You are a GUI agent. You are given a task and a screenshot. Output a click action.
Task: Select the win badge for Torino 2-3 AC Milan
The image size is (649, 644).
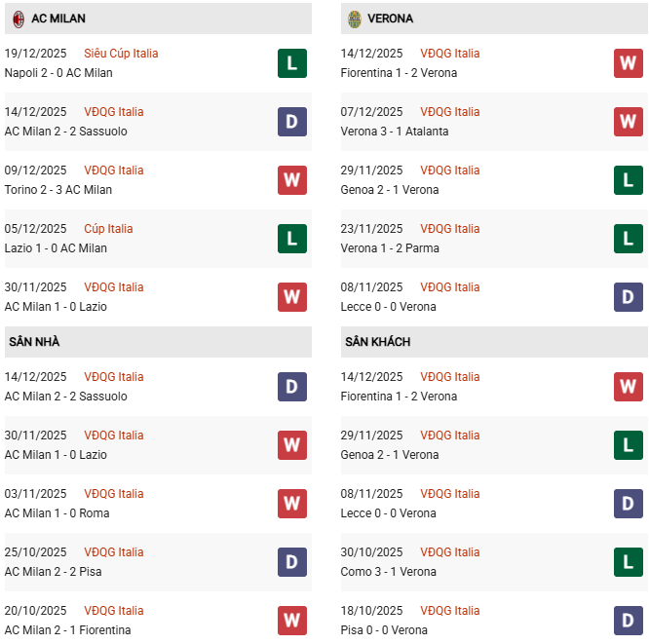coord(292,180)
